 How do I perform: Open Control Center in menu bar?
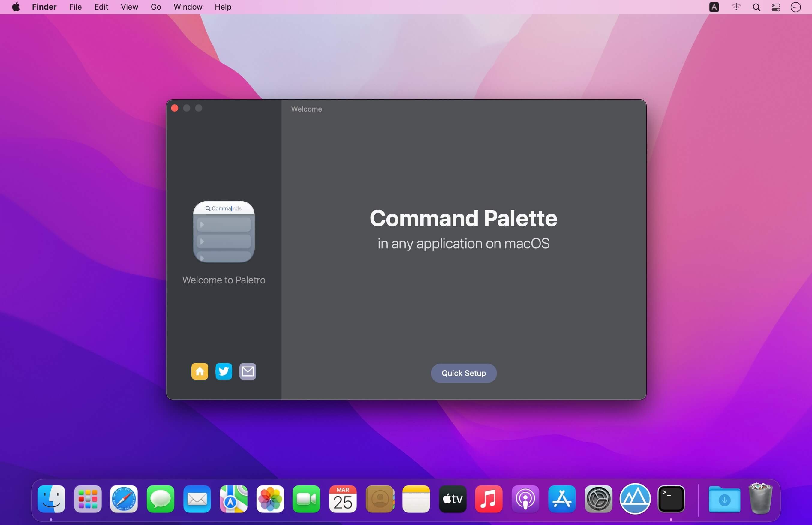click(776, 7)
